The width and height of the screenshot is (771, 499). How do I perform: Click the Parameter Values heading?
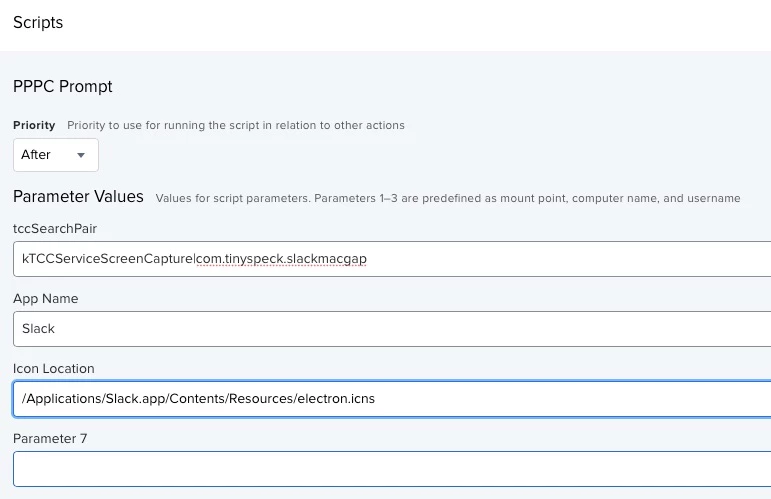pos(78,197)
